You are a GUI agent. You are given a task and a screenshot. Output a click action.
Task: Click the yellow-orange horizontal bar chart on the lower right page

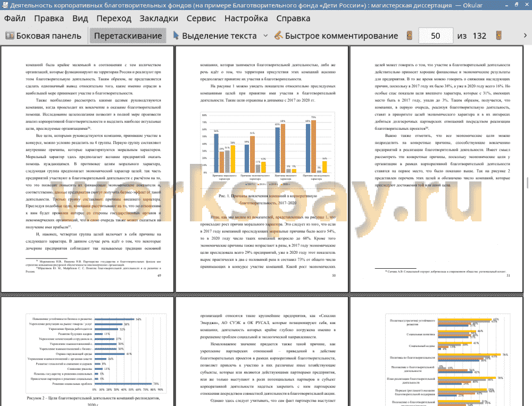click(448, 360)
